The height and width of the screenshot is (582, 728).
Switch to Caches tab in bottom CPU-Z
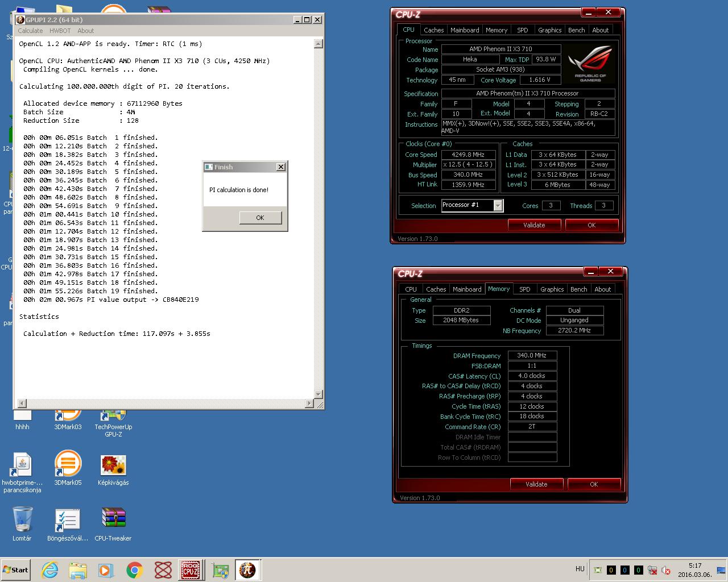(x=436, y=289)
